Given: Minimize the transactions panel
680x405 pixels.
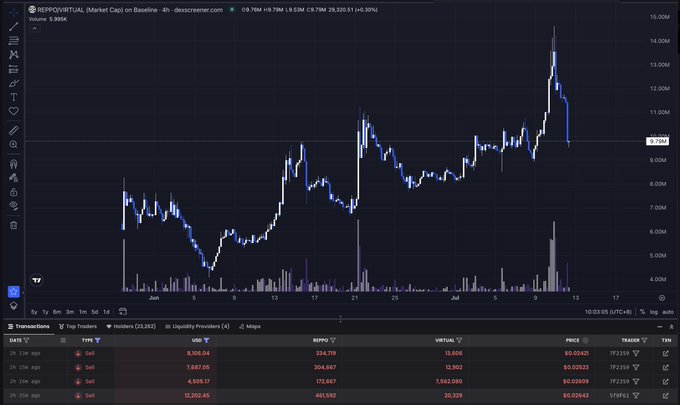Looking at the screenshot, I should click(660, 327).
